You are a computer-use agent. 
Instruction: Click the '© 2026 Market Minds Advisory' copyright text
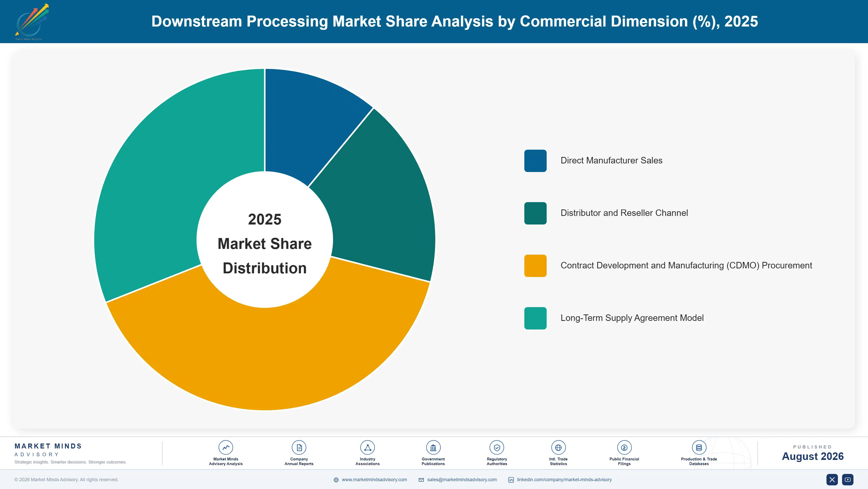tap(66, 480)
